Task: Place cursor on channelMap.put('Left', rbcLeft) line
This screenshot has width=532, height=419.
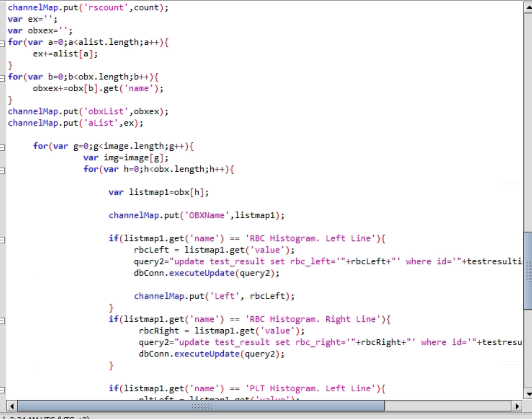Action: [214, 296]
